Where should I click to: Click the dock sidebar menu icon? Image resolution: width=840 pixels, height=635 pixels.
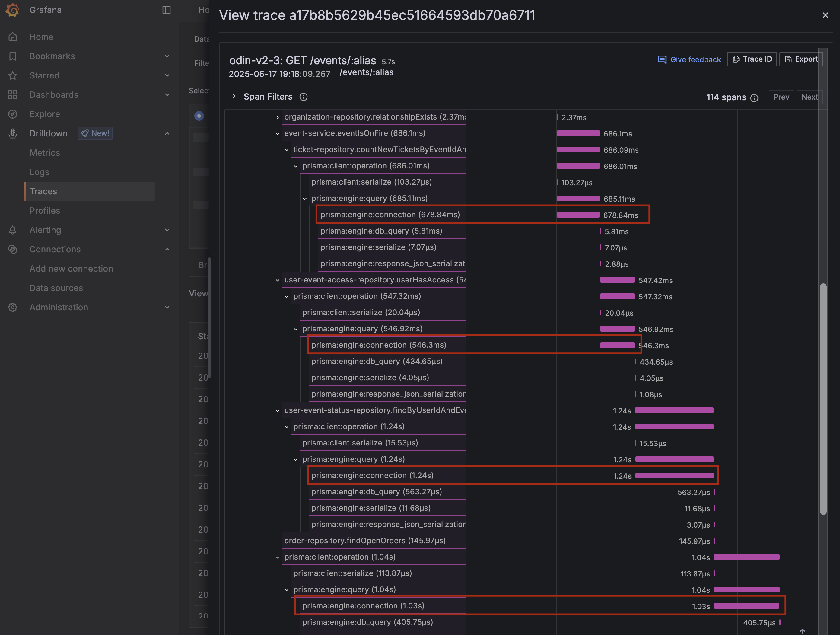(166, 10)
